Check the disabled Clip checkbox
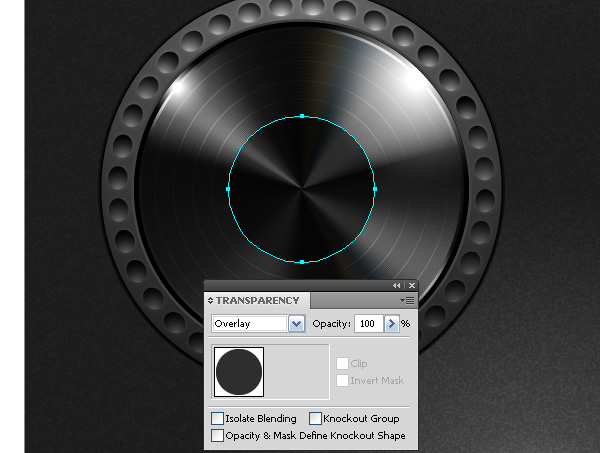The width and height of the screenshot is (600, 453). pyautogui.click(x=342, y=363)
